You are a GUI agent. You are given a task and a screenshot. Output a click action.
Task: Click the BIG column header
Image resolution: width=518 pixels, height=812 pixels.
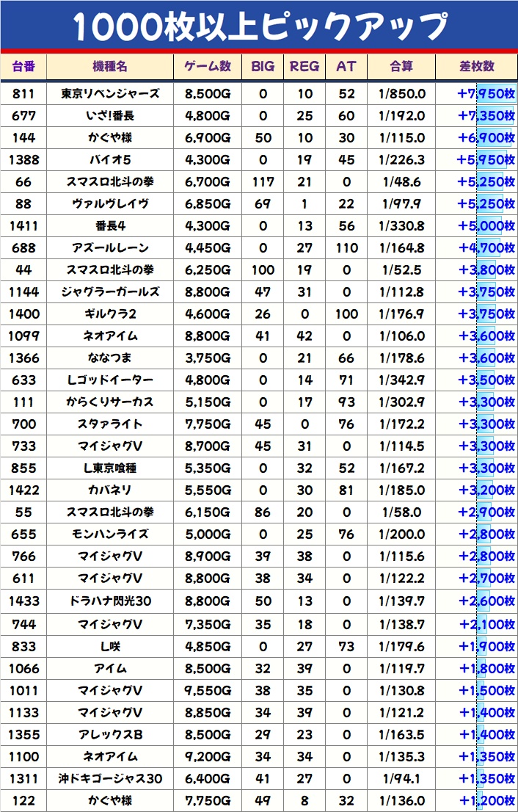263,67
